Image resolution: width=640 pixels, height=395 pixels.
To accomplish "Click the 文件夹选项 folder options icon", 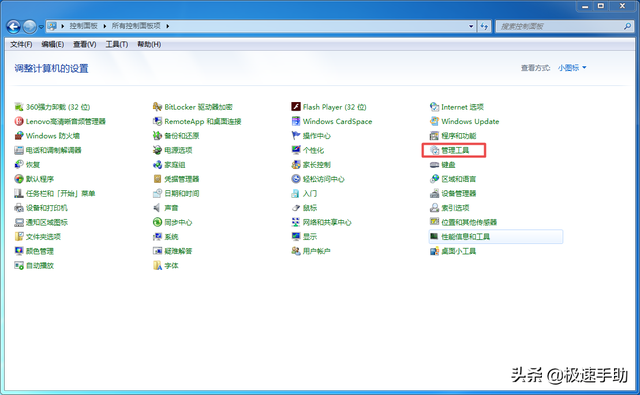I will tap(19, 237).
